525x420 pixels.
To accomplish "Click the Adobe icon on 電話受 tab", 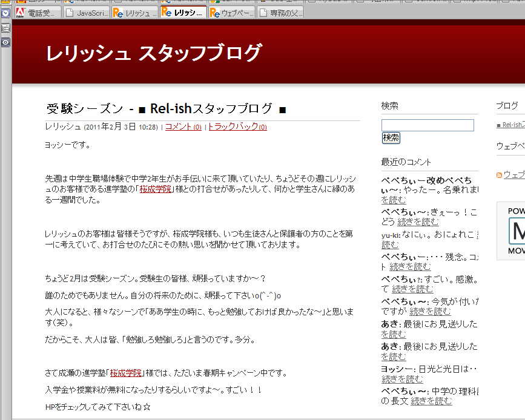I will pos(20,13).
